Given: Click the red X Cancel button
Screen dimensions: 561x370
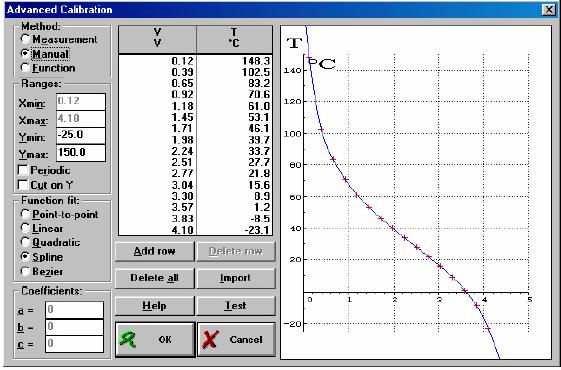Looking at the screenshot, I should 236,339.
